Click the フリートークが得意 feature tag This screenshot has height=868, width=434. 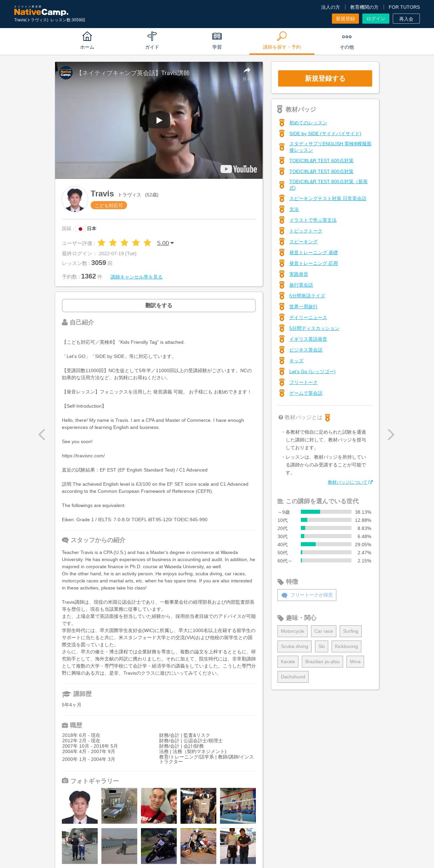[307, 595]
